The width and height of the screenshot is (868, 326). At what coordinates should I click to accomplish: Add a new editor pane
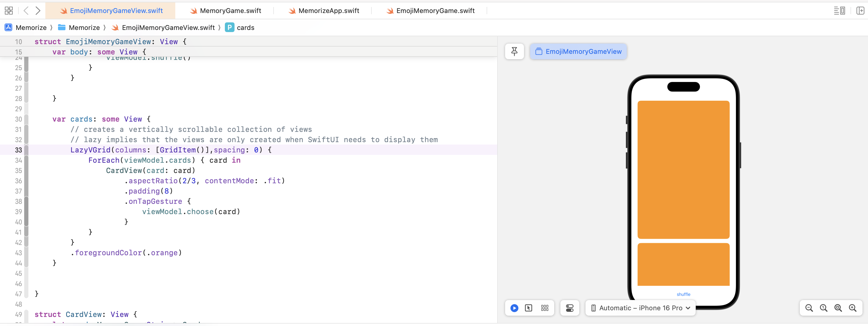[x=860, y=11]
